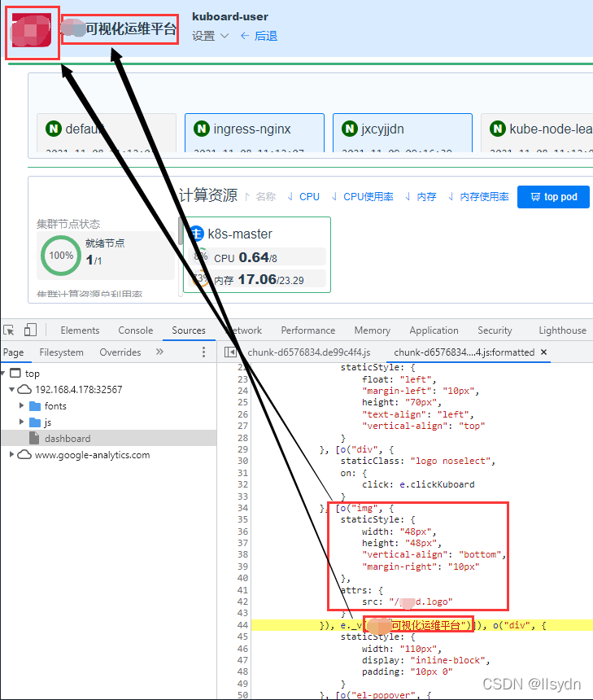
Task: Sort nodes by CPU
Action: [x=303, y=197]
